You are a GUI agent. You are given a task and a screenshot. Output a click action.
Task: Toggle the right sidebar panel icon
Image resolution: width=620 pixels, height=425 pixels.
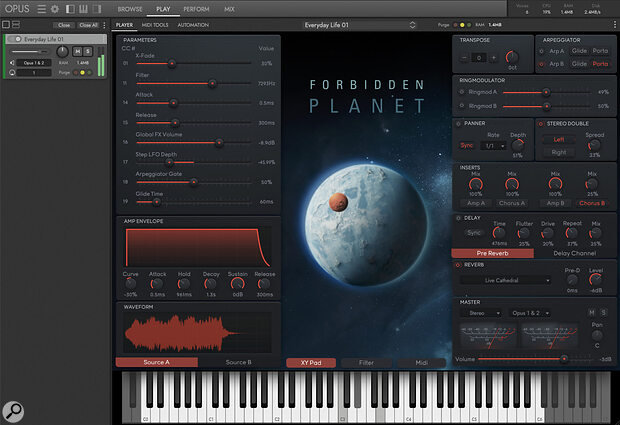tap(96, 9)
